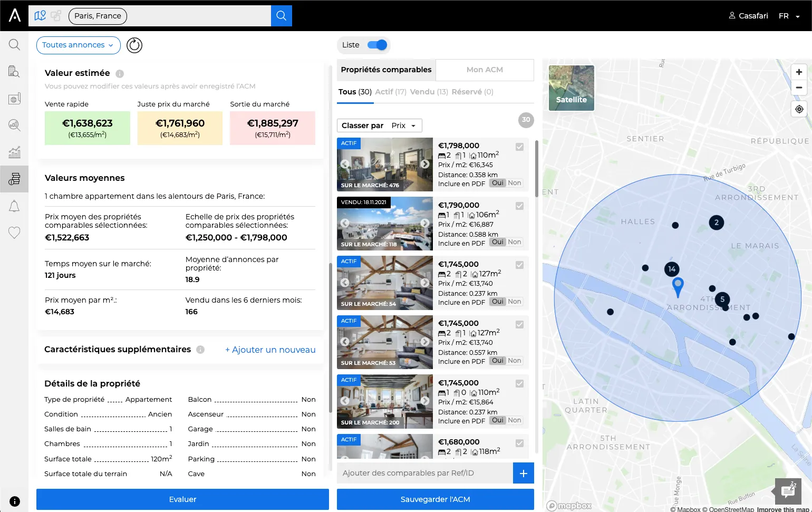Open sidebar heart favorites icon
Viewport: 812px width, 512px height.
pyautogui.click(x=14, y=233)
